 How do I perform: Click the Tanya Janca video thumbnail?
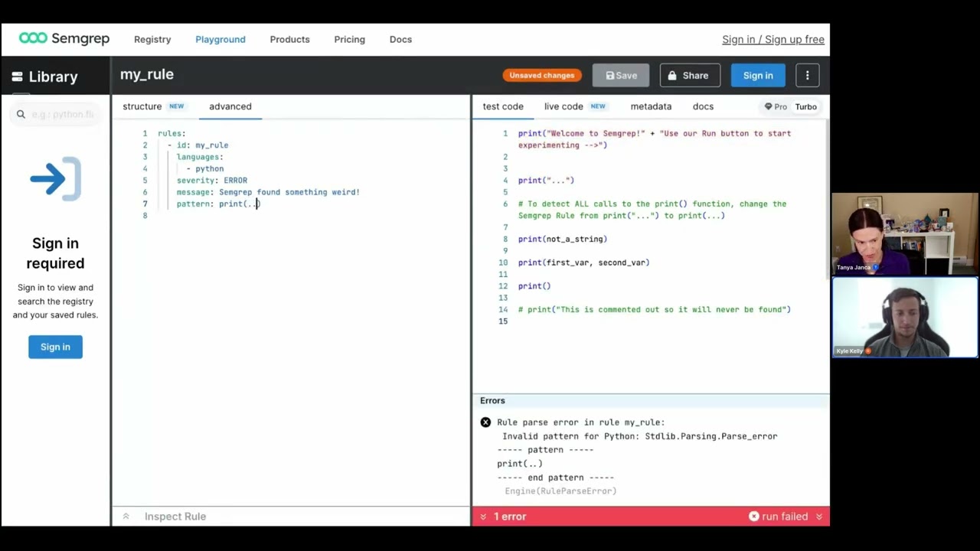[x=904, y=233]
